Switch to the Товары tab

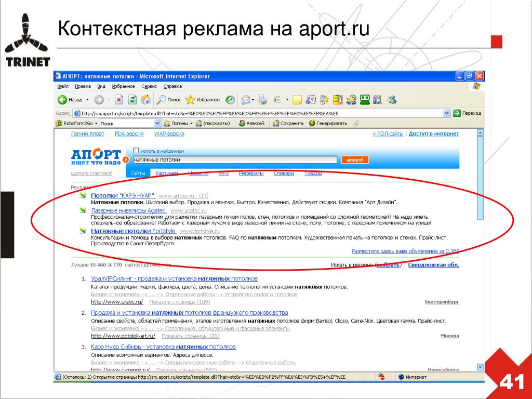coord(313,174)
